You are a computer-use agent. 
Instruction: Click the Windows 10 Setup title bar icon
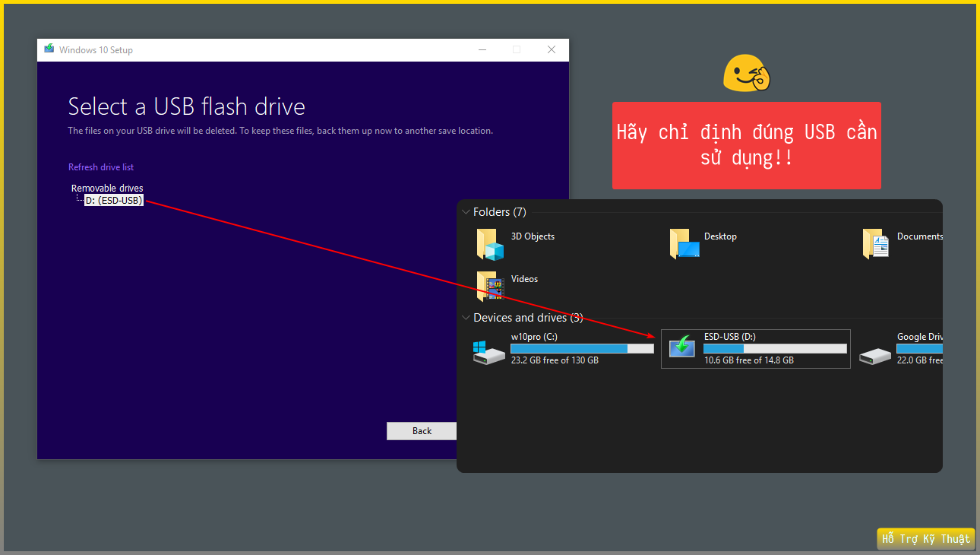click(x=49, y=49)
